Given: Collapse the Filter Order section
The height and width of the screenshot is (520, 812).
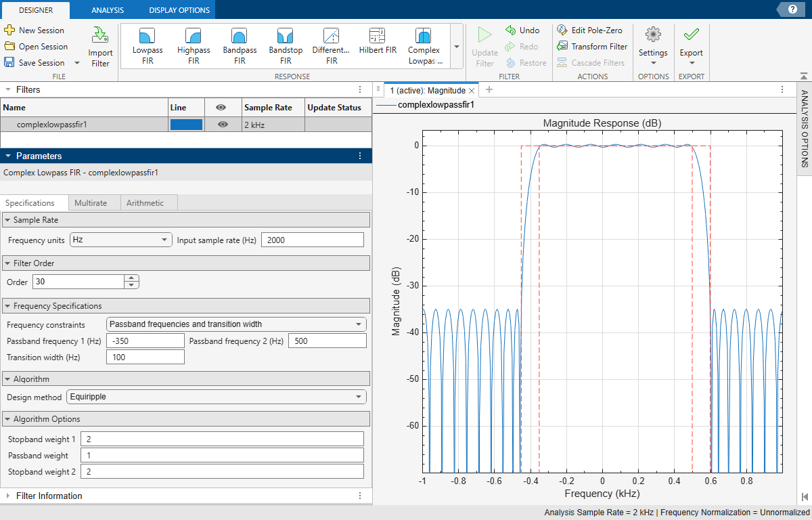Looking at the screenshot, I should click(7, 263).
